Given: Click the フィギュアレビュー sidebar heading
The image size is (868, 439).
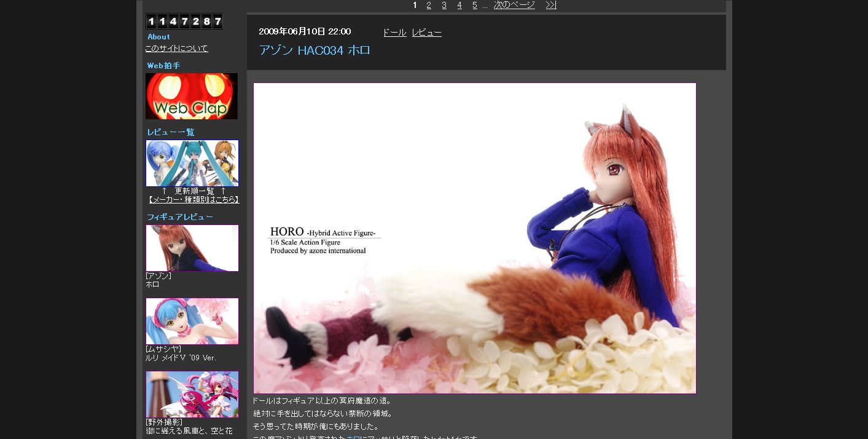Looking at the screenshot, I should point(180,217).
